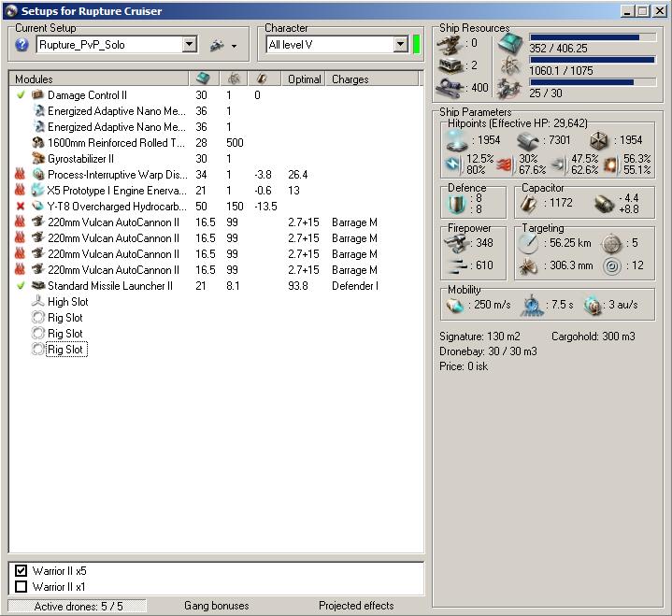Click the powergrid usage progress bar
672x616 pixels.
[593, 60]
